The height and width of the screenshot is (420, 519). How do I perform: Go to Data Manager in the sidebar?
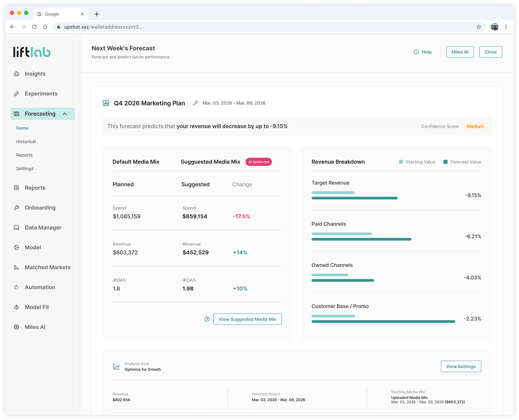43,228
